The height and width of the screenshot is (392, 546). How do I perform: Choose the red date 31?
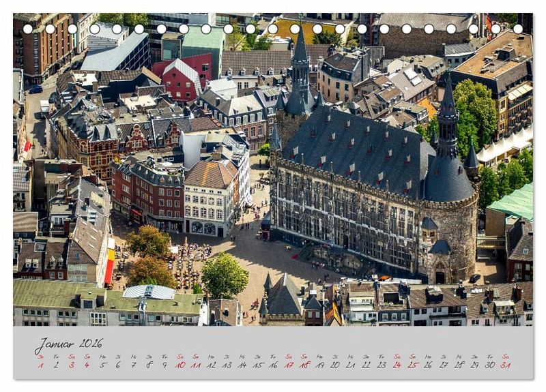[506, 365]
